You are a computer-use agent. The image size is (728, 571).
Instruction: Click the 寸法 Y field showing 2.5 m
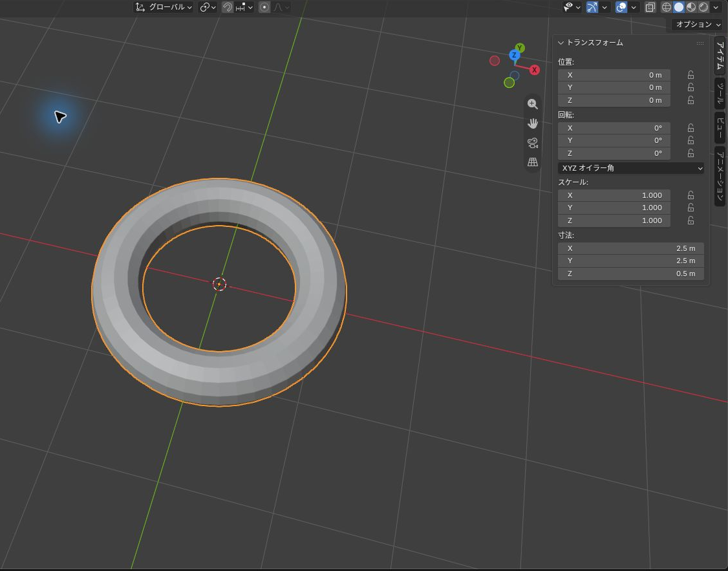(x=630, y=261)
